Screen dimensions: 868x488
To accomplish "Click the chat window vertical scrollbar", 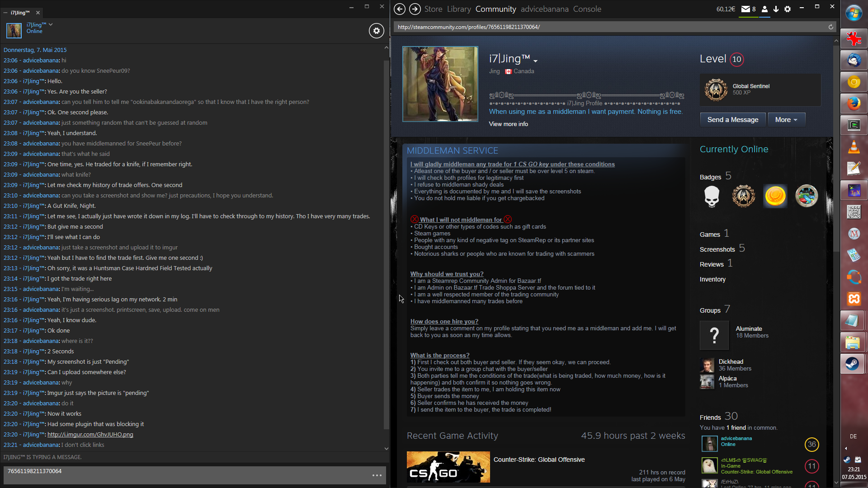I will (x=386, y=244).
